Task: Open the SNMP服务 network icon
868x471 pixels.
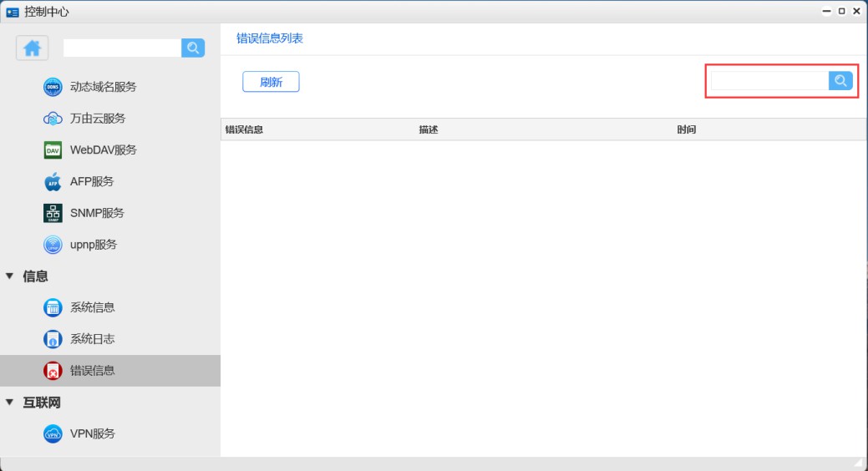Action: point(53,213)
